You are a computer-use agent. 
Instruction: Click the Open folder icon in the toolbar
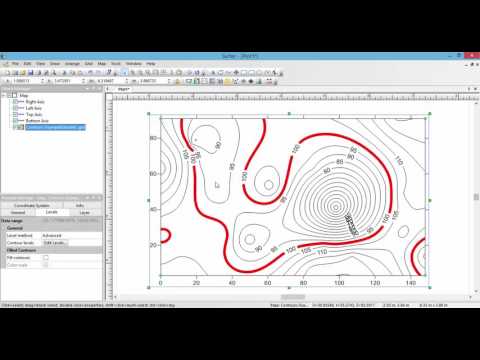(23, 73)
